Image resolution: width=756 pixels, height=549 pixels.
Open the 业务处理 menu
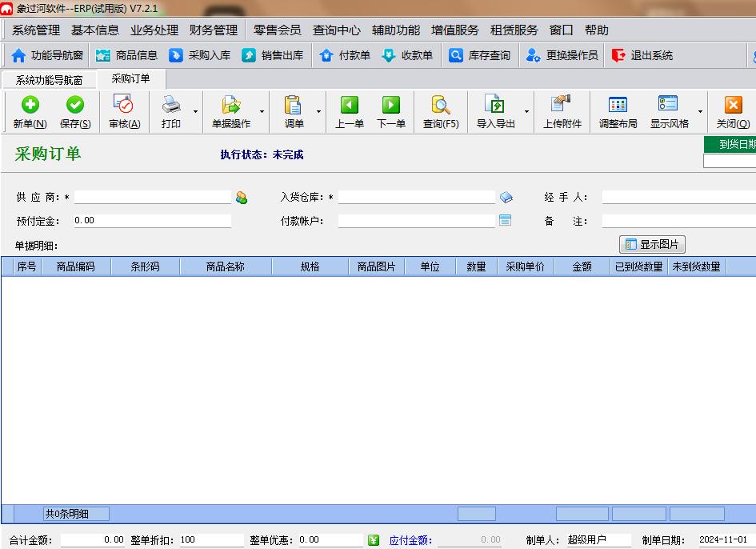coord(154,30)
